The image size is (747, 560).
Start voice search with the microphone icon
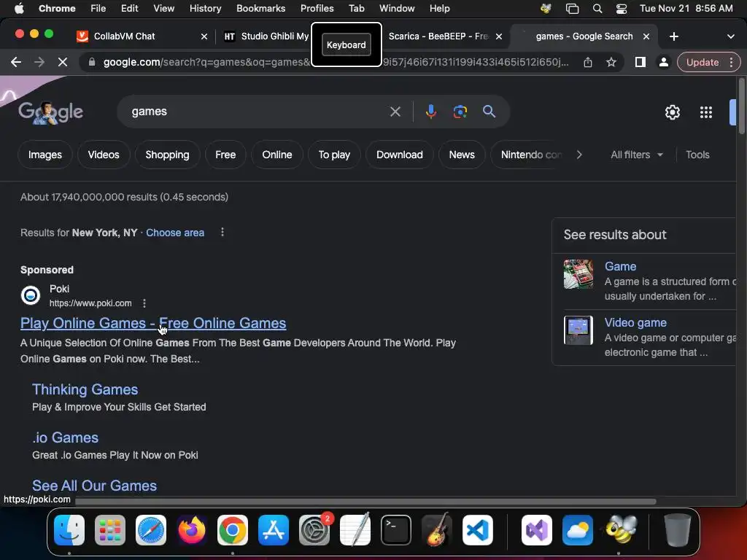click(x=430, y=112)
